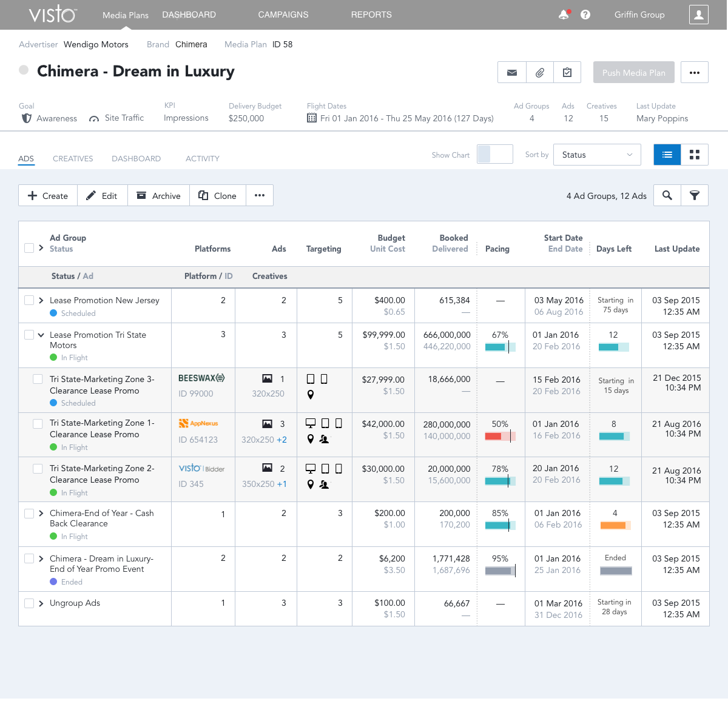
Task: Open the user profile icon
Action: 698,15
